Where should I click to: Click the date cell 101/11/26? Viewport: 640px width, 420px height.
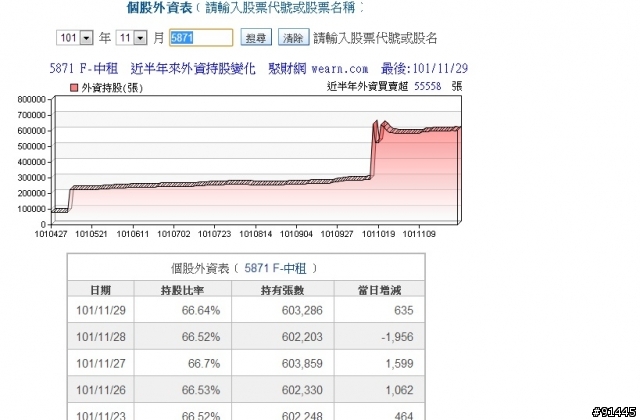101,390
